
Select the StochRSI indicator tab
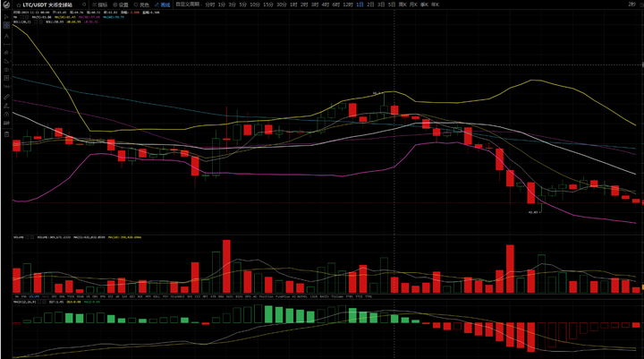click(x=177, y=296)
